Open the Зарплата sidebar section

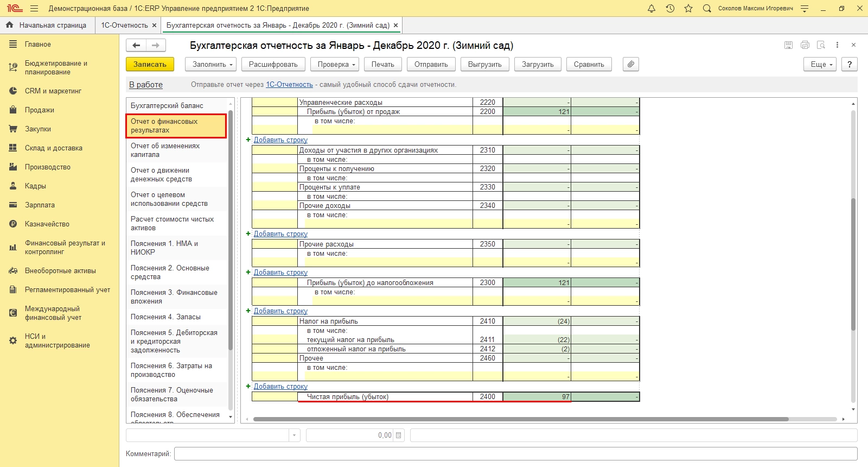40,205
